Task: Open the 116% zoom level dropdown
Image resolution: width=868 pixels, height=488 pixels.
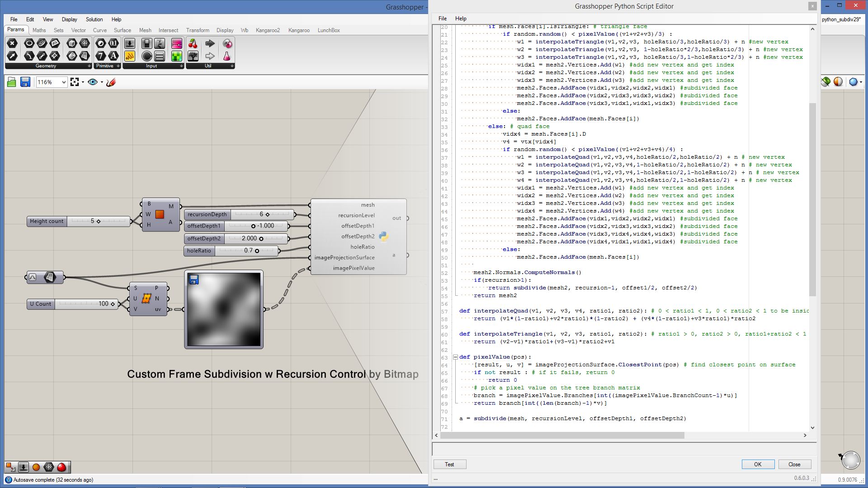Action: pos(64,82)
